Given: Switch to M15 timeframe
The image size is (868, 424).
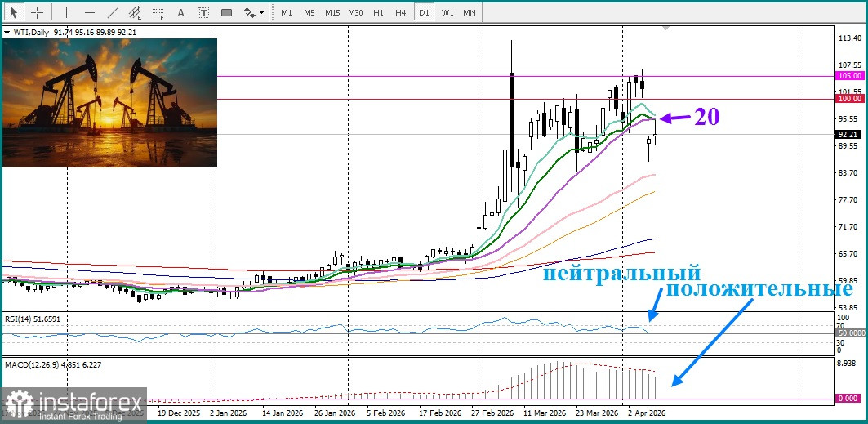Looking at the screenshot, I should click(x=332, y=12).
